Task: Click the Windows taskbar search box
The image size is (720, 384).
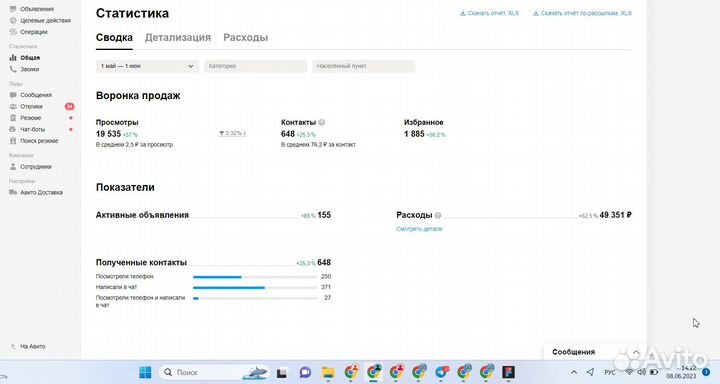Action: pos(214,372)
